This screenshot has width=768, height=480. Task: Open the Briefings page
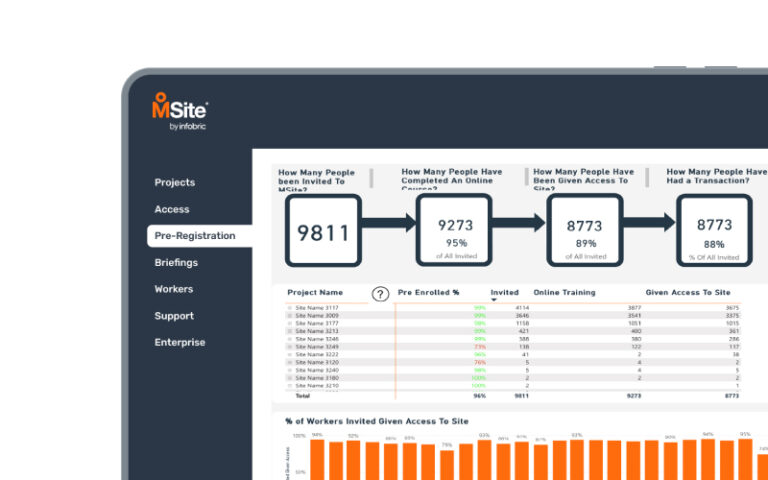coord(176,262)
